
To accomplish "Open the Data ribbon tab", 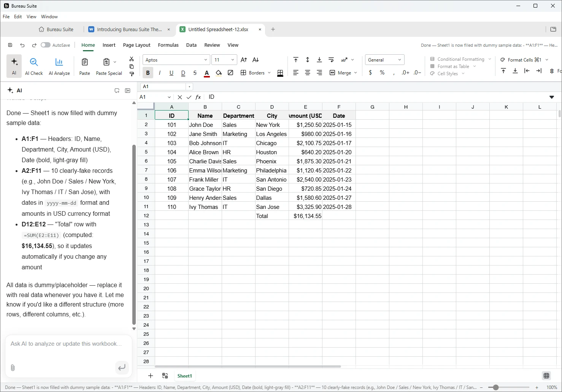I will (191, 45).
